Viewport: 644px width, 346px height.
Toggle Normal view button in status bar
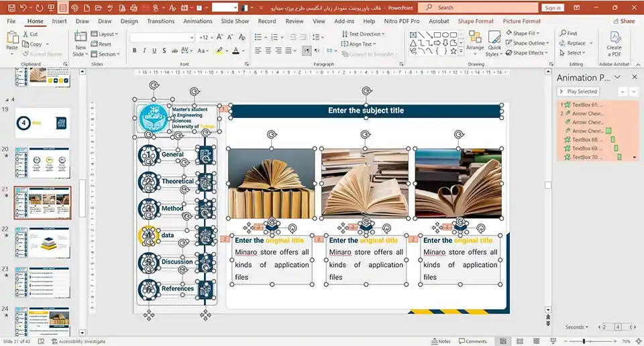click(x=503, y=341)
